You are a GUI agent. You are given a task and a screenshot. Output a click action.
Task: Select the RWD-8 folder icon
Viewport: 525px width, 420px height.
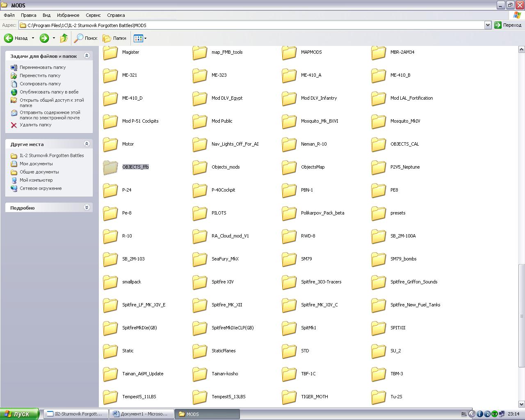pyautogui.click(x=289, y=236)
